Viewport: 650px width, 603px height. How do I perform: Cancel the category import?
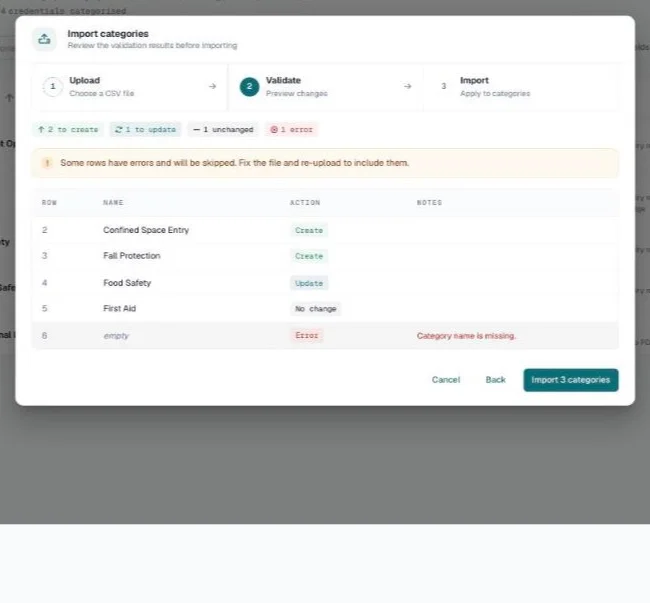[446, 380]
